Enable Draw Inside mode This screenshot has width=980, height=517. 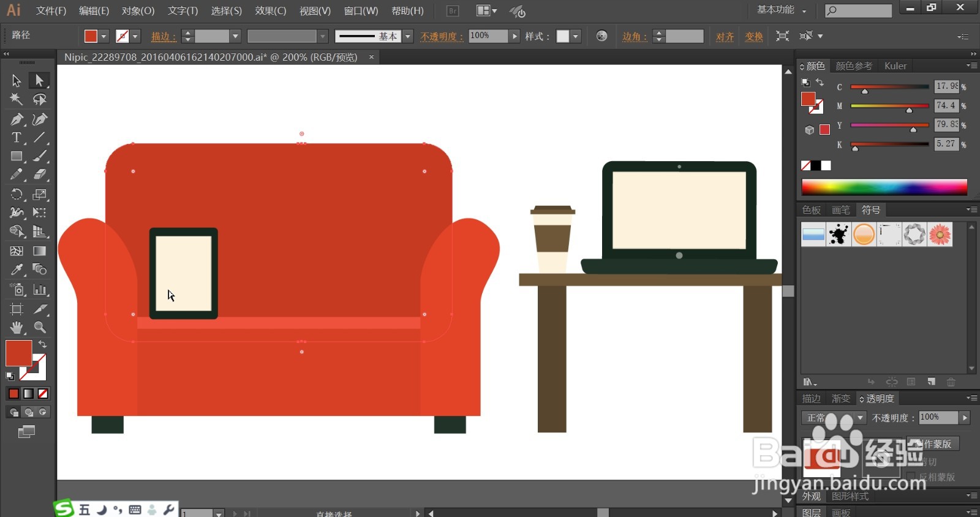pos(43,412)
